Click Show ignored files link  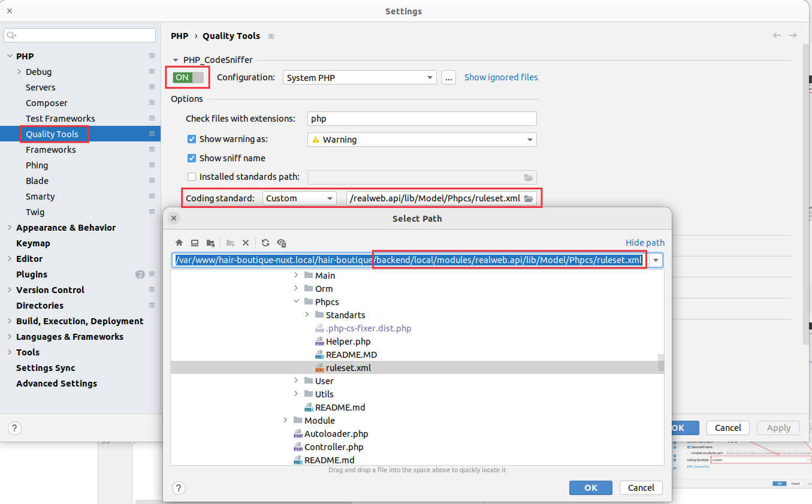[500, 77]
